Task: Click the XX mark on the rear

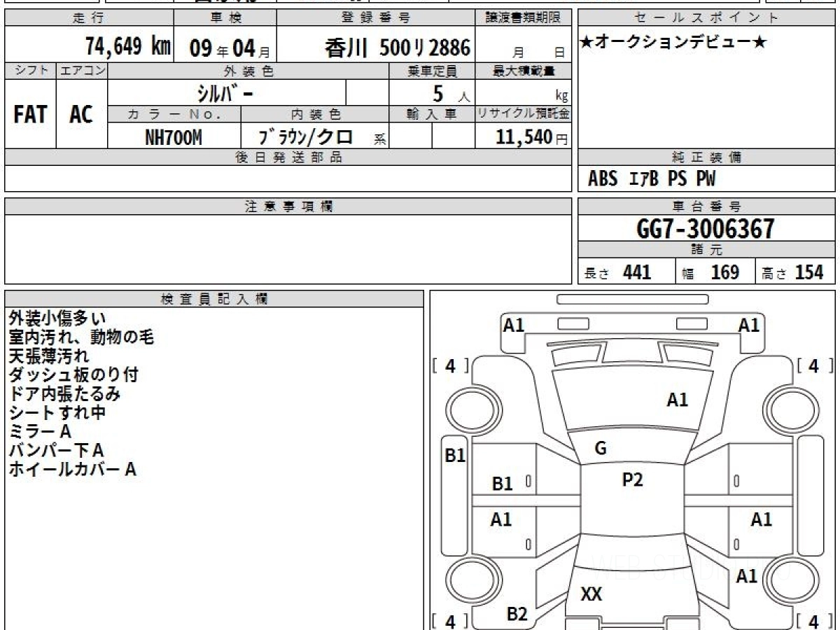Action: 591,594
